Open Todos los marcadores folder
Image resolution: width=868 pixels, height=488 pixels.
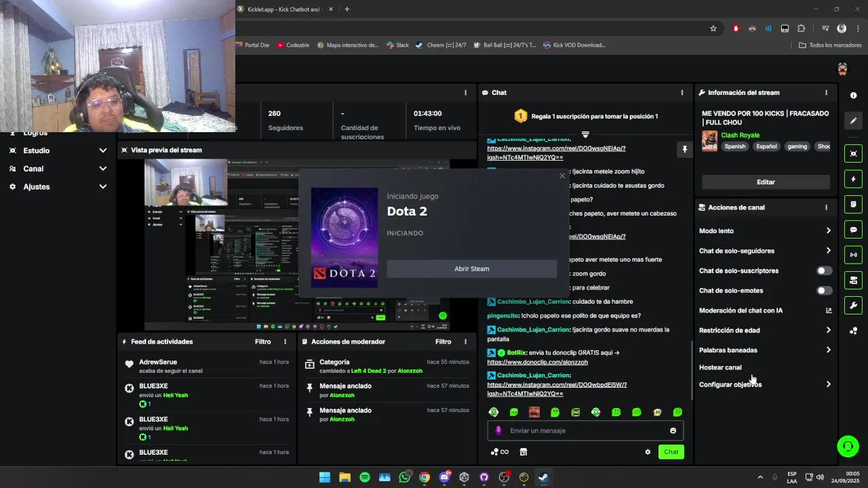click(x=830, y=45)
